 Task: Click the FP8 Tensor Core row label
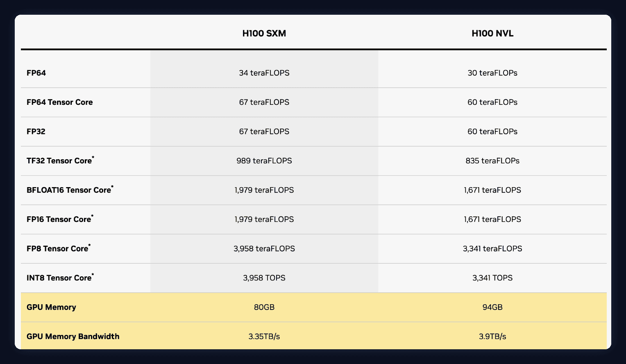(x=59, y=248)
